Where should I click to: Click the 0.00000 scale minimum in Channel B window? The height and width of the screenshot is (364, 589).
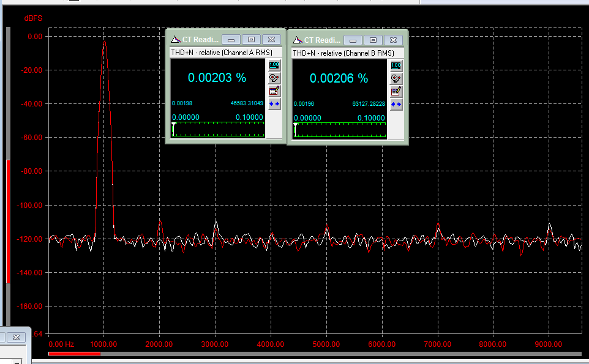coord(307,118)
